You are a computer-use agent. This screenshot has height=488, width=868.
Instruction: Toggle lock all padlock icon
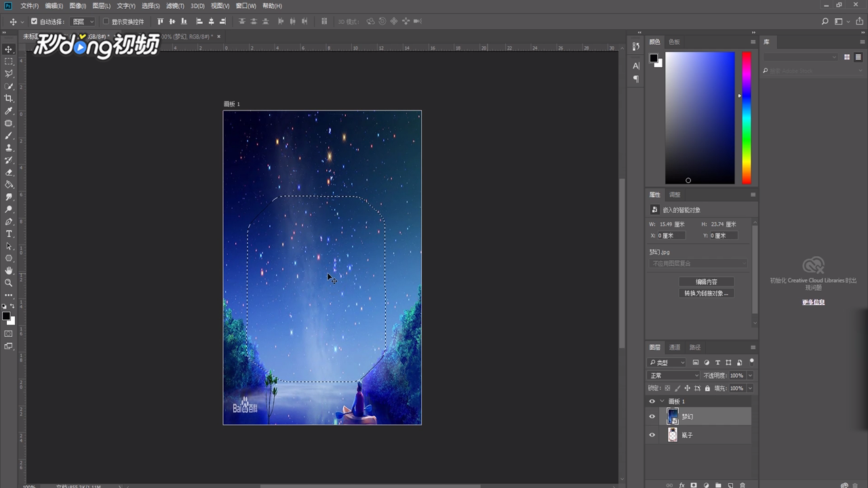point(707,388)
